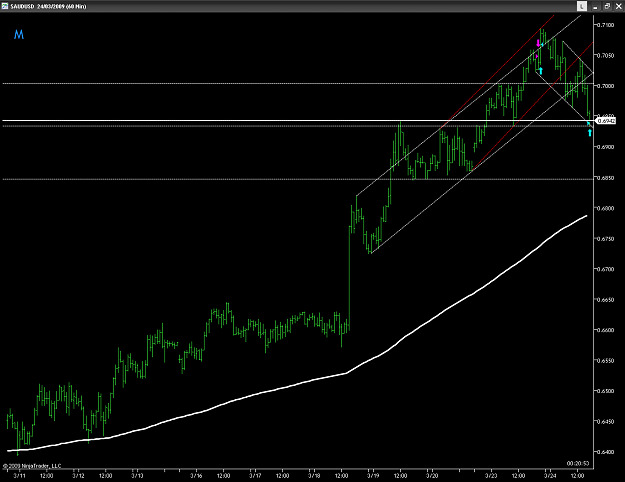The image size is (625, 482).
Task: Click the 3/13 date label on time axis
Action: coord(138,476)
